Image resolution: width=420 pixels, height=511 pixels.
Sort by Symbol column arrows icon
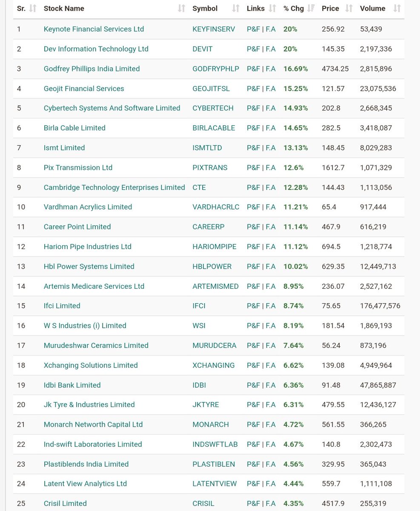pyautogui.click(x=235, y=9)
